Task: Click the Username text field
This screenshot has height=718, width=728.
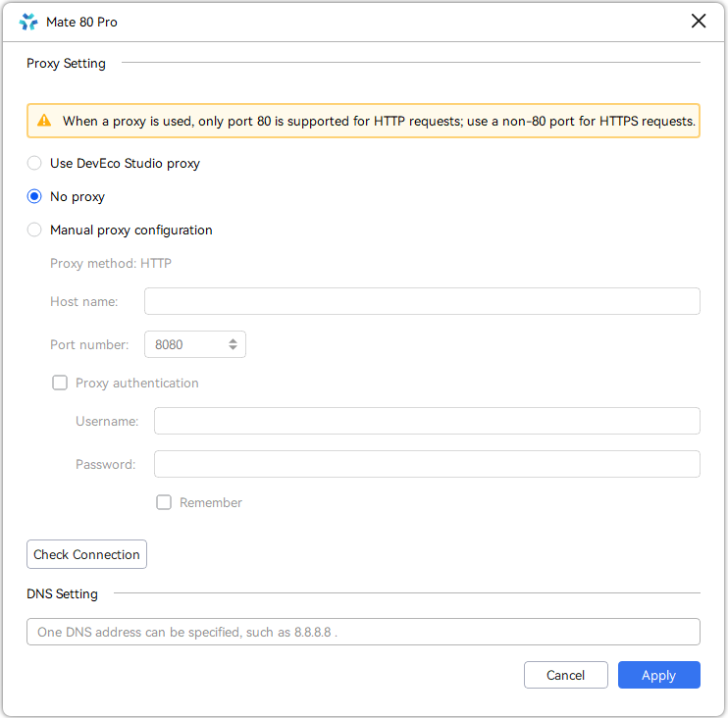Action: tap(427, 421)
